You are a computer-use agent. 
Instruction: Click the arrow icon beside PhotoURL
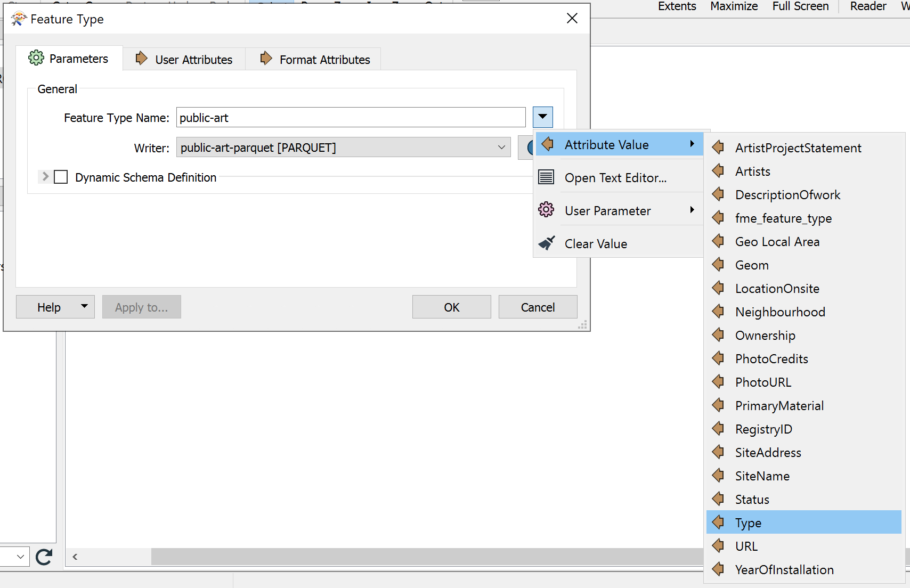click(x=718, y=381)
